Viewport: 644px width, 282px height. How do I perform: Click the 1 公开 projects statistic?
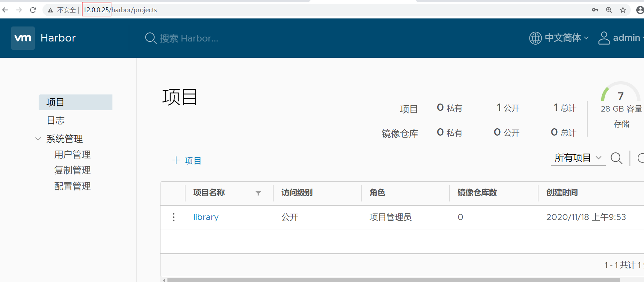[x=508, y=108]
